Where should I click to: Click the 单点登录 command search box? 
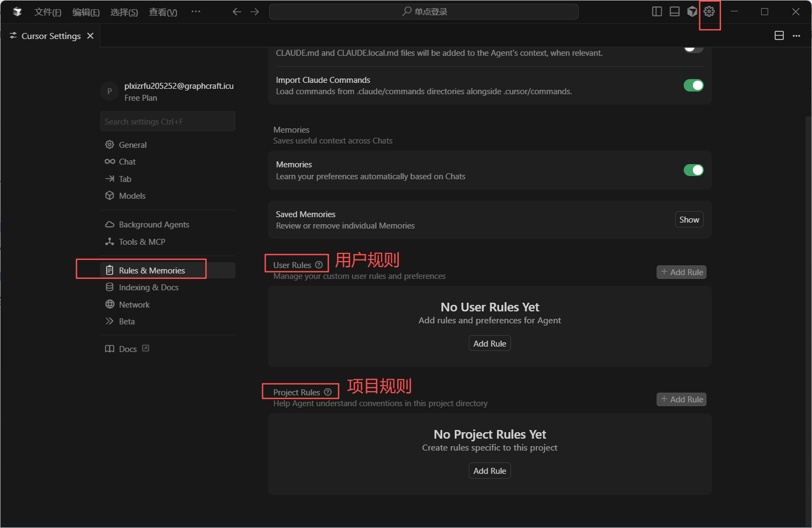[x=424, y=11]
